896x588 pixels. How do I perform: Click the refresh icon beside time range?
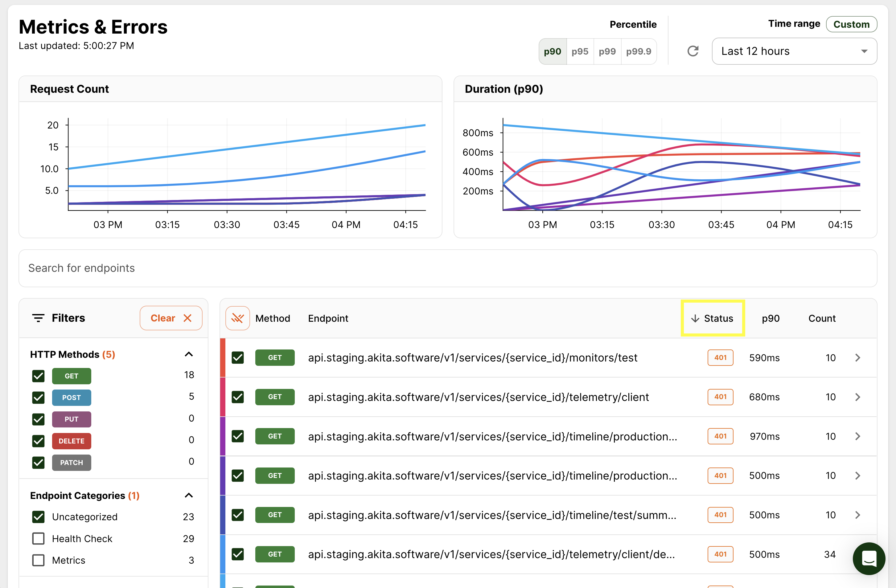click(x=693, y=51)
